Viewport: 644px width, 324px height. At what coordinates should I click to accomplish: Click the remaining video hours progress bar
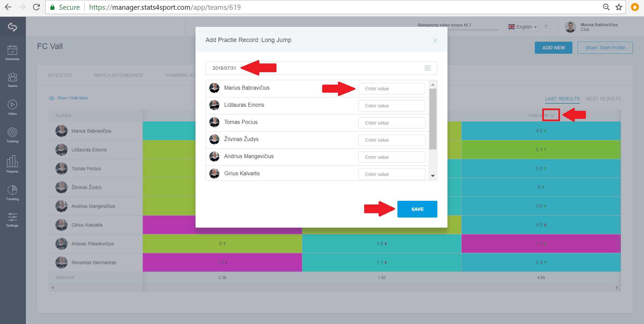(x=458, y=30)
